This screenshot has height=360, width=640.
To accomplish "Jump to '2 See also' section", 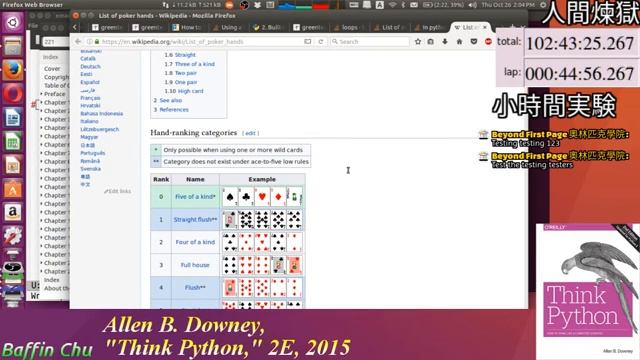I will [x=168, y=100].
